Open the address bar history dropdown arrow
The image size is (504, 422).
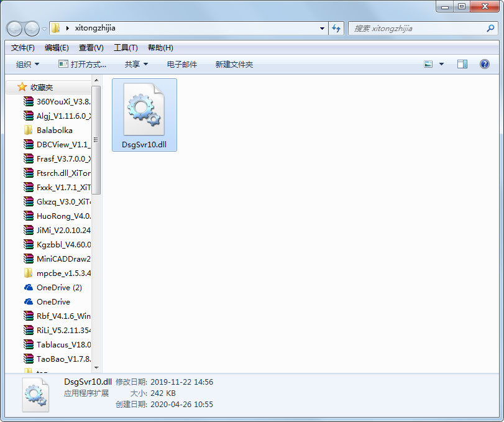pyautogui.click(x=321, y=28)
